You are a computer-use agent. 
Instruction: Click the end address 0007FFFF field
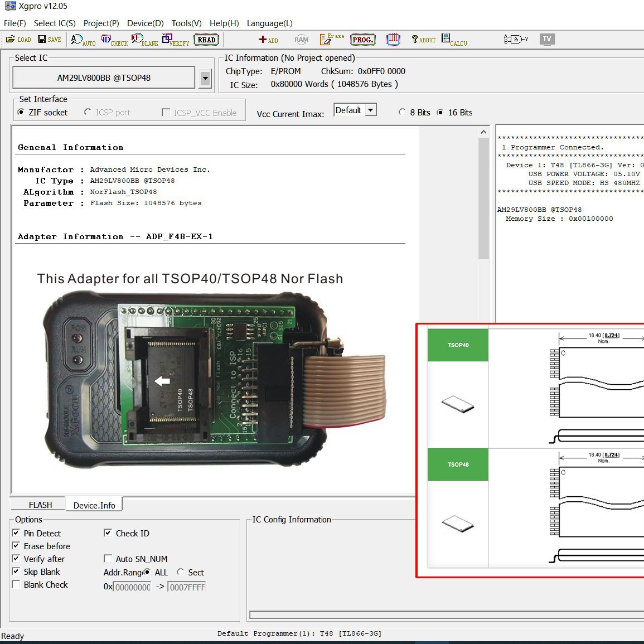pos(187,587)
